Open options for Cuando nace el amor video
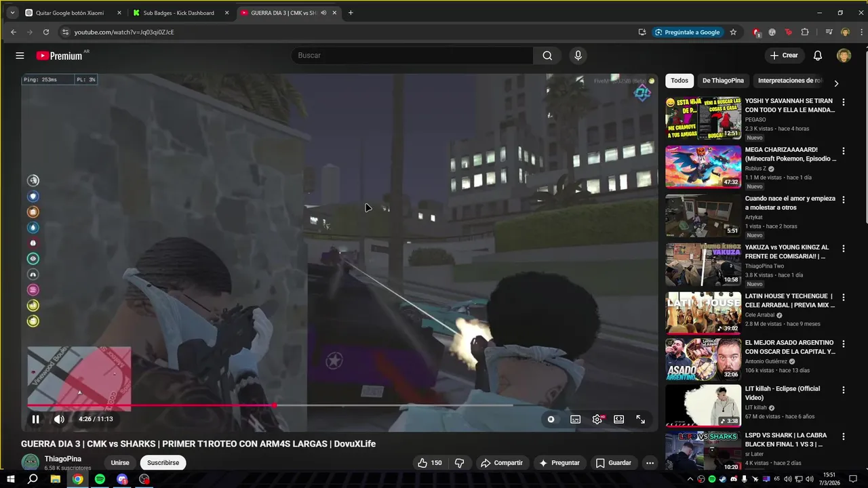 (x=844, y=200)
